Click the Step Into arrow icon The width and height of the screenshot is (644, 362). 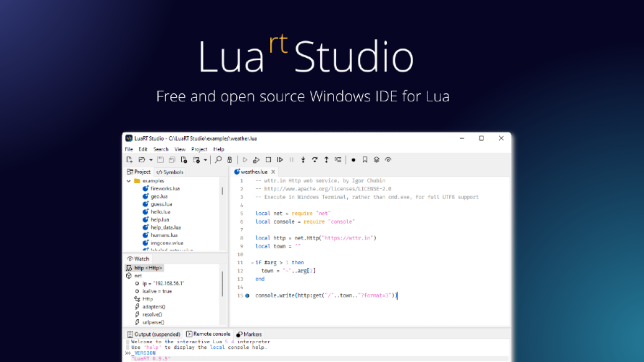pos(303,160)
